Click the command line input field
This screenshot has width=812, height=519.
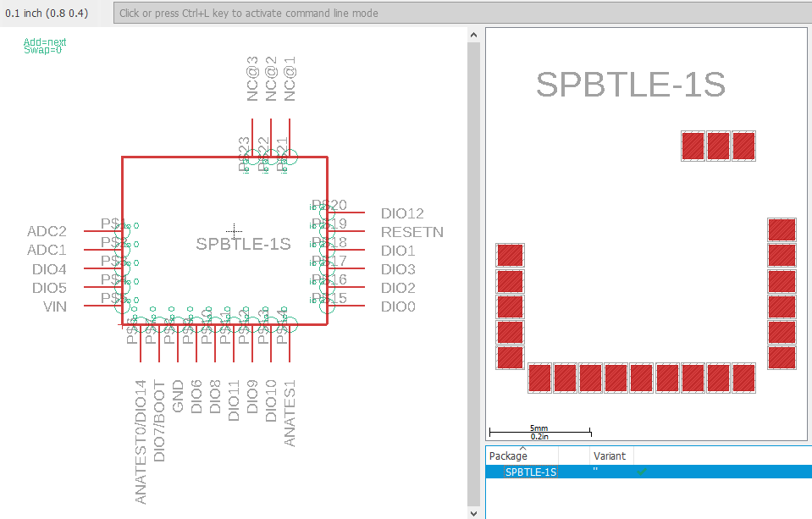tap(462, 13)
